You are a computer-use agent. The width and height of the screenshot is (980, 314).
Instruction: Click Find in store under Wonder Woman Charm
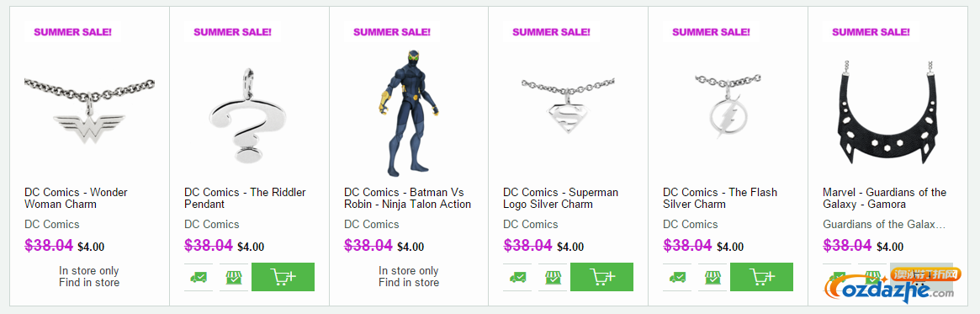(89, 282)
